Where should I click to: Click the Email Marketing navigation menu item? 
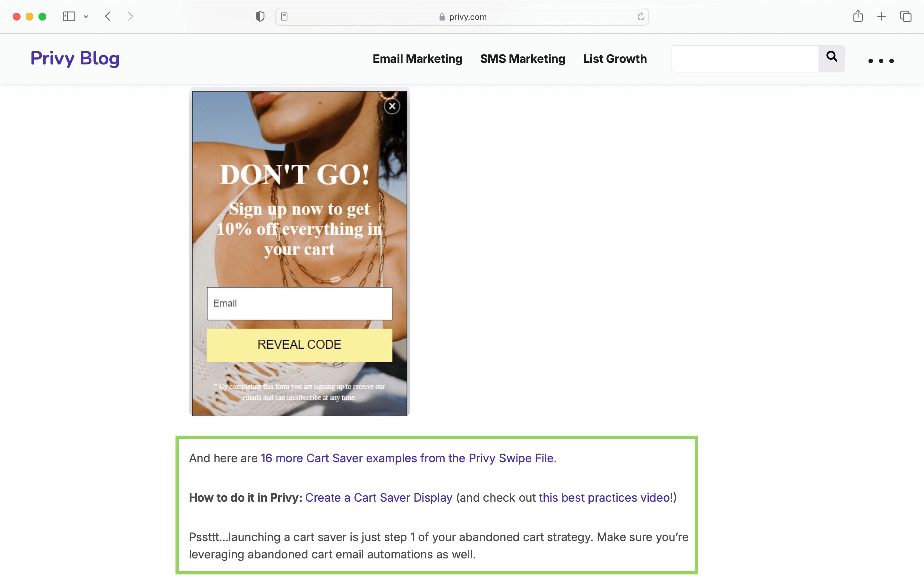pos(417,58)
